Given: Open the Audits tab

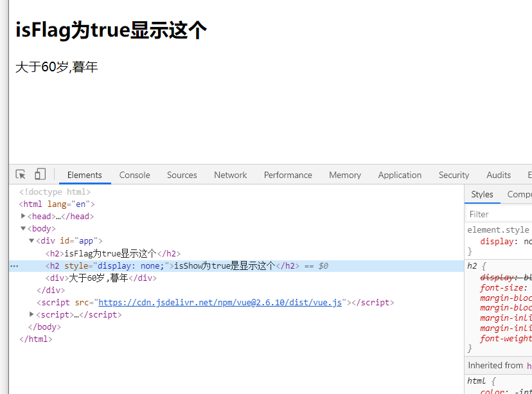Looking at the screenshot, I should tap(499, 175).
